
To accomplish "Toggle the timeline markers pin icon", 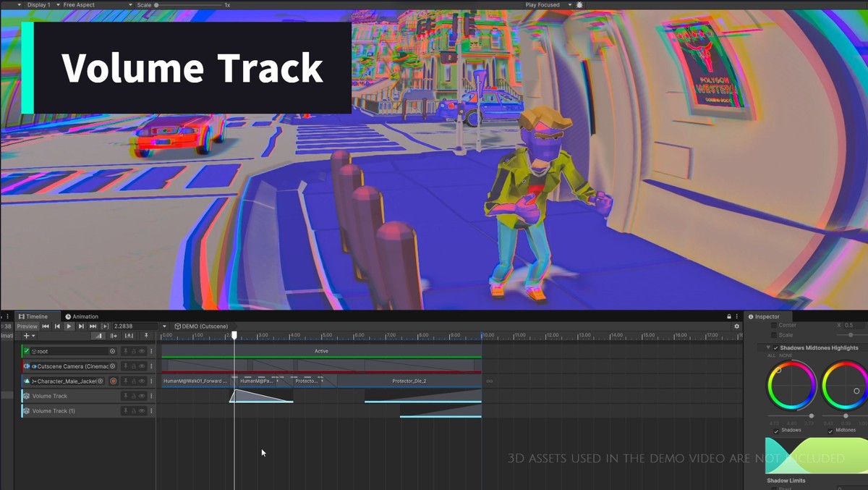I will point(146,336).
